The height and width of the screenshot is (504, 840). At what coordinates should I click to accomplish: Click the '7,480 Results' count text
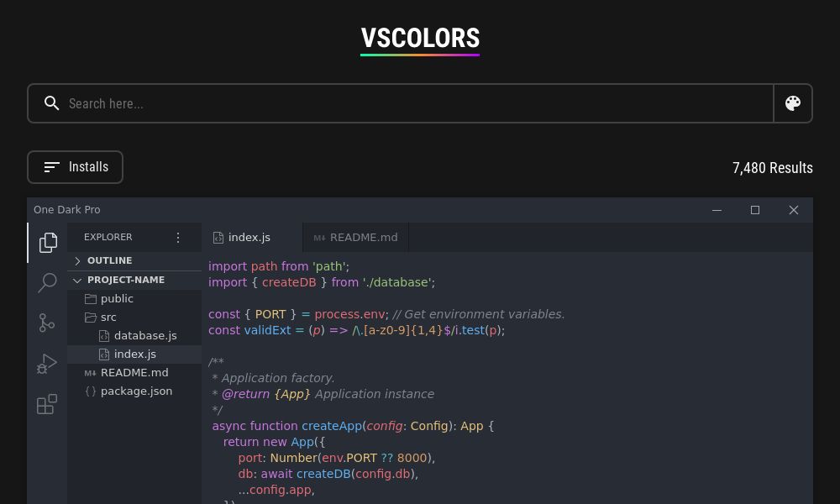[x=772, y=168]
